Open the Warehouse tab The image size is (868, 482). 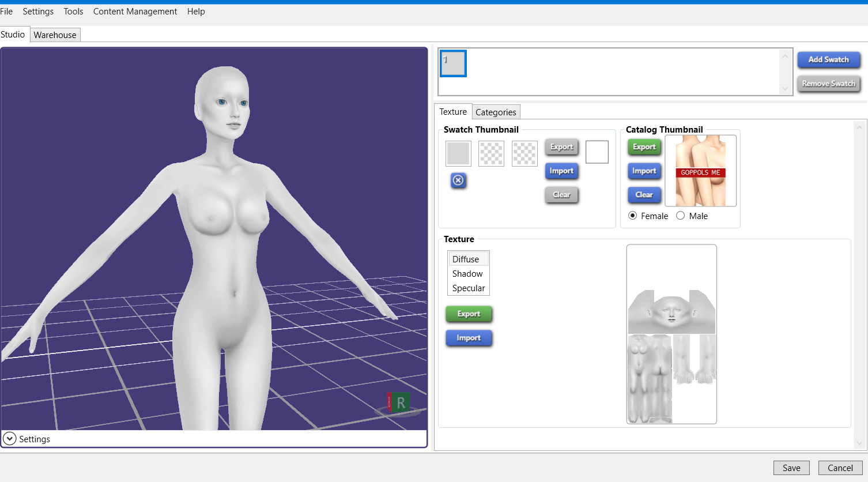point(55,35)
